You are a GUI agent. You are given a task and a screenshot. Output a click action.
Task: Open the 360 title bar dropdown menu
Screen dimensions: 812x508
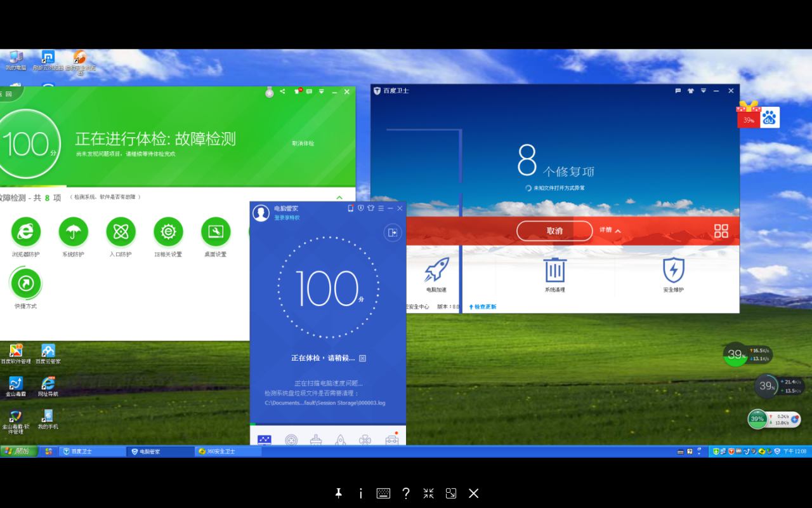[322, 91]
